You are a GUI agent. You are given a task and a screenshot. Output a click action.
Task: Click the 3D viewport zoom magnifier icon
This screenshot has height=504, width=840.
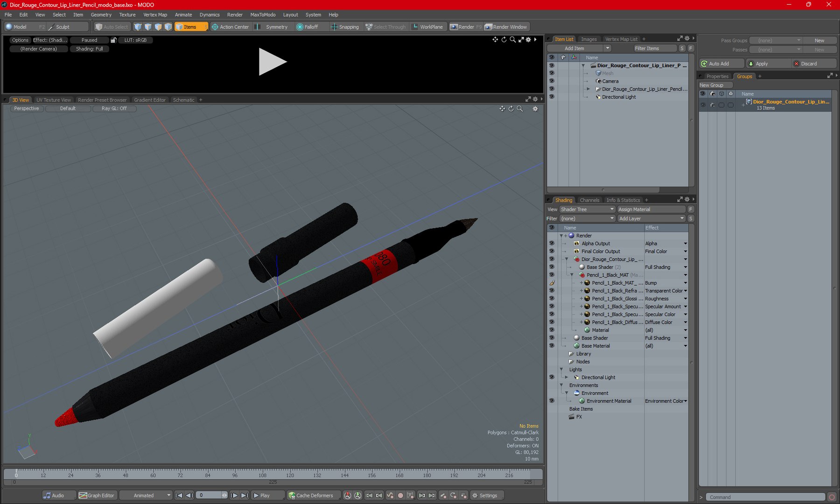click(520, 109)
